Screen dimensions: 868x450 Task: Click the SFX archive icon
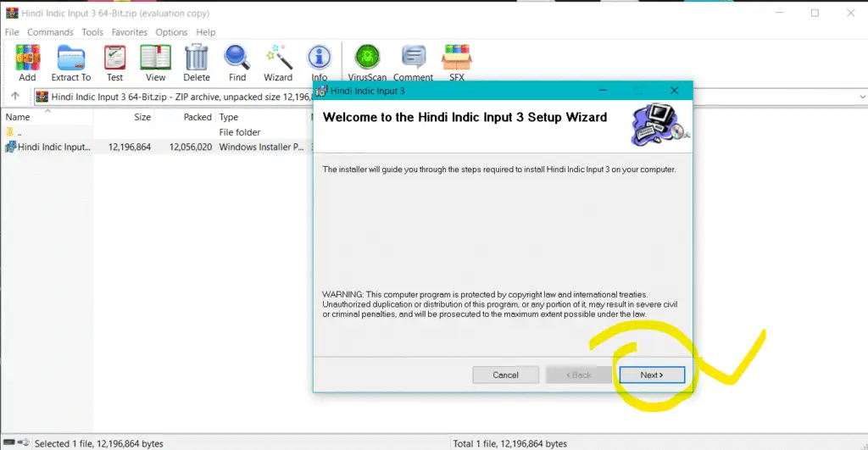point(457,62)
